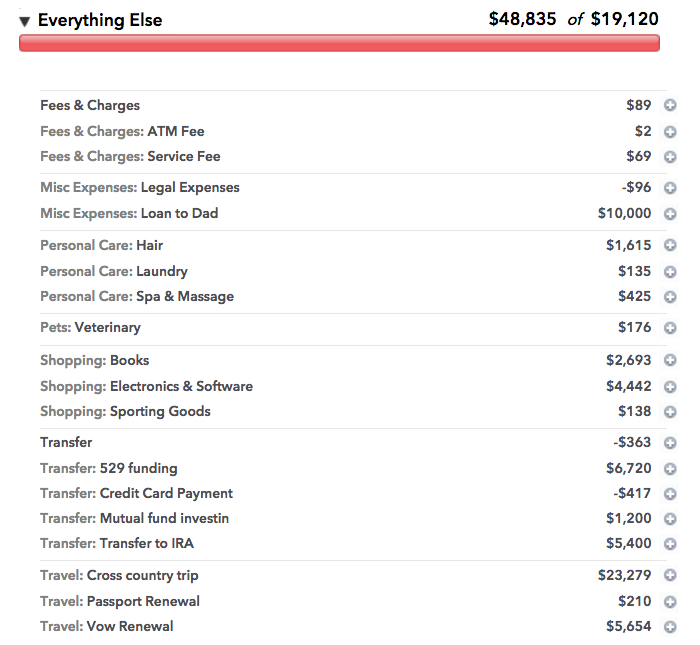Screen dimensions: 700x645
Task: Click plus icon for Transfer to IRA
Action: [670, 544]
